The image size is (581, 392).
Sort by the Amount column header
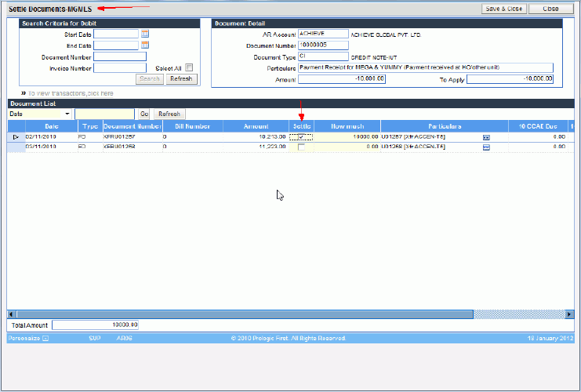(x=256, y=125)
